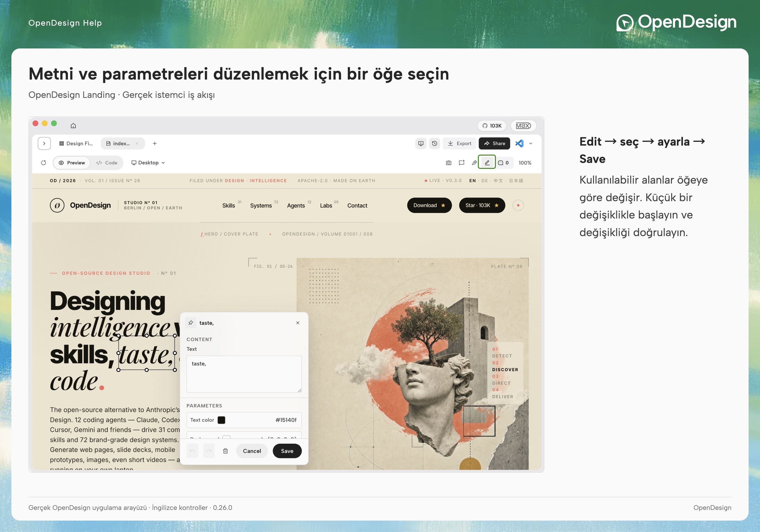This screenshot has width=760, height=532.
Task: Select the Design Fi... tab
Action: (76, 143)
